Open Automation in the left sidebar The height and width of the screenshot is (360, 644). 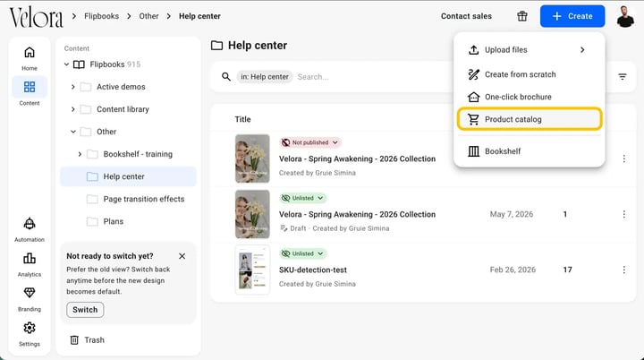30,229
